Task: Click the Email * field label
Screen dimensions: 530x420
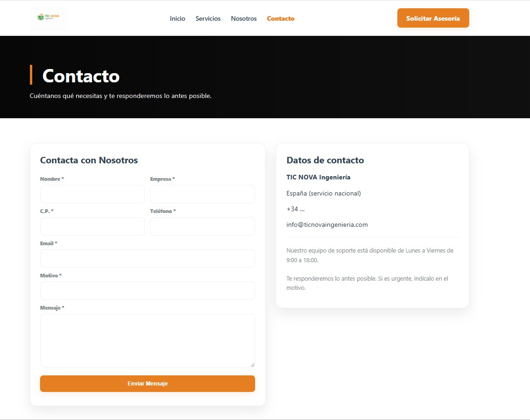Action: [49, 243]
